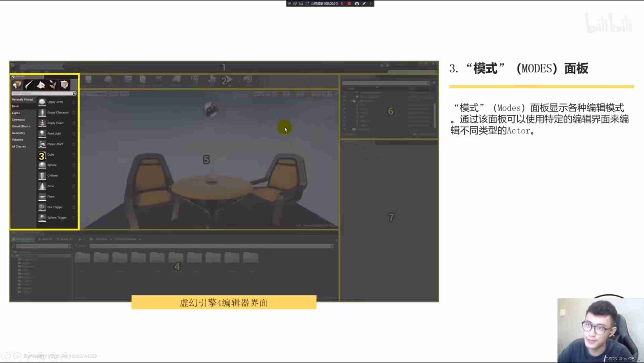Open the Cinematic category
644x363 pixels.
18,120
